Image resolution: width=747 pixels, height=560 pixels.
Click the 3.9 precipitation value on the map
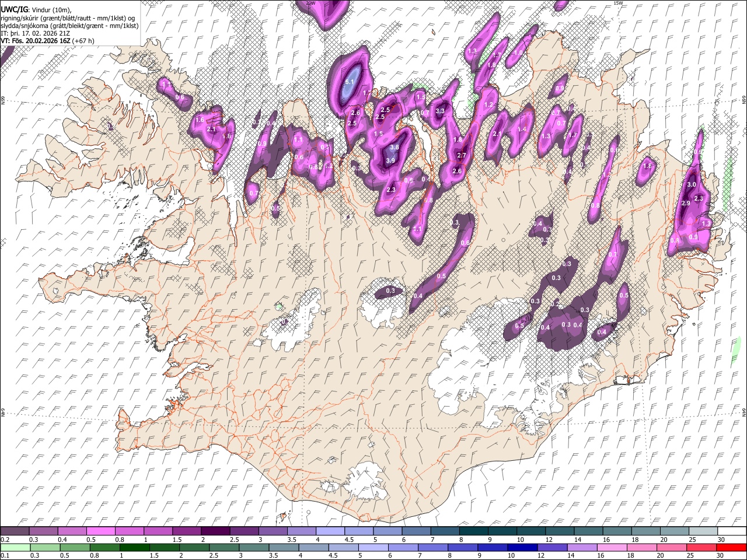pyautogui.click(x=391, y=160)
